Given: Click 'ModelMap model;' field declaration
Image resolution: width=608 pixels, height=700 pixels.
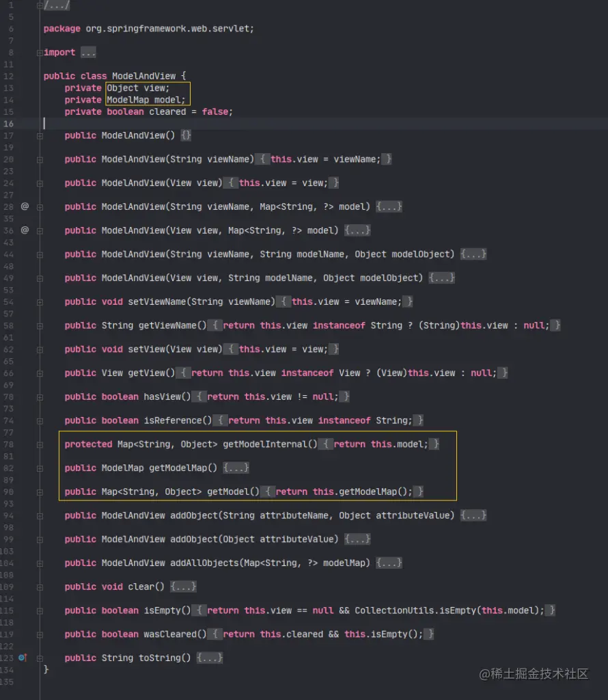Looking at the screenshot, I should coord(146,100).
